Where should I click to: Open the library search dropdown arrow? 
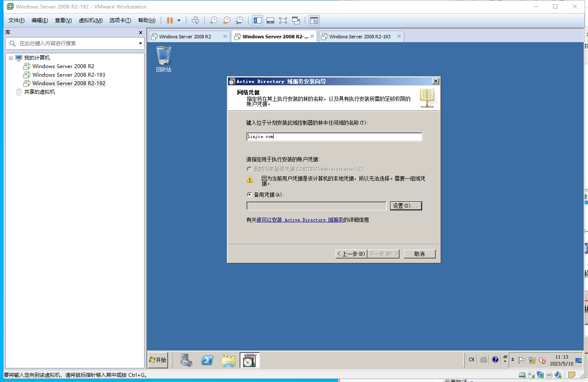140,43
